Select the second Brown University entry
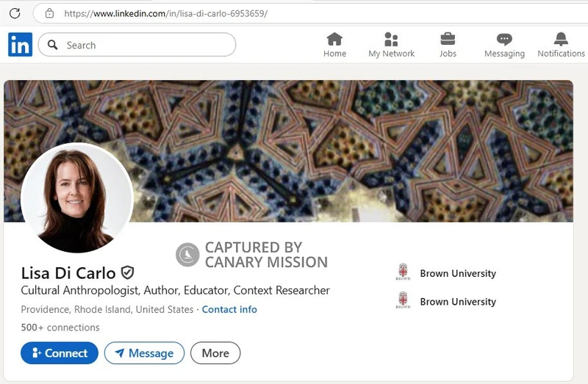 click(x=446, y=301)
